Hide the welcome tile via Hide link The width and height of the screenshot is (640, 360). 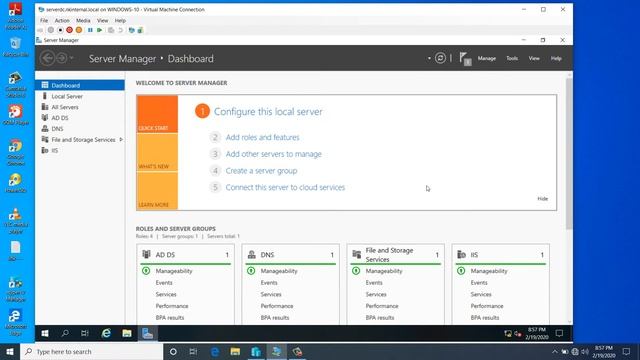tap(542, 199)
